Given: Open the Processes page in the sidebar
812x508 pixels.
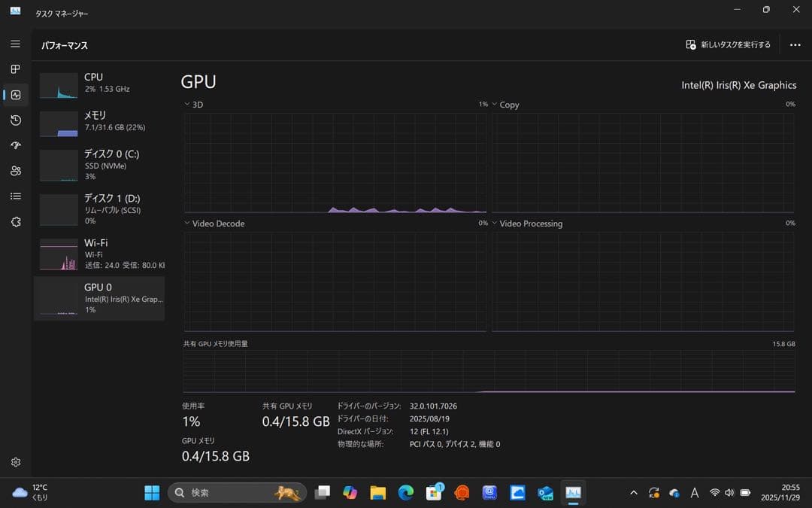Looking at the screenshot, I should click(x=15, y=69).
